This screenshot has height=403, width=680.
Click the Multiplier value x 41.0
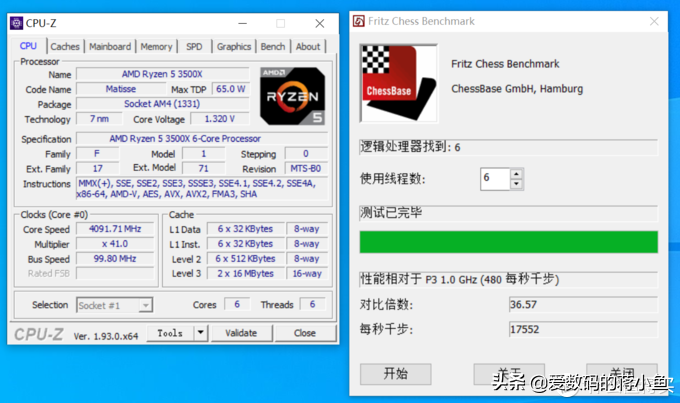tap(115, 244)
